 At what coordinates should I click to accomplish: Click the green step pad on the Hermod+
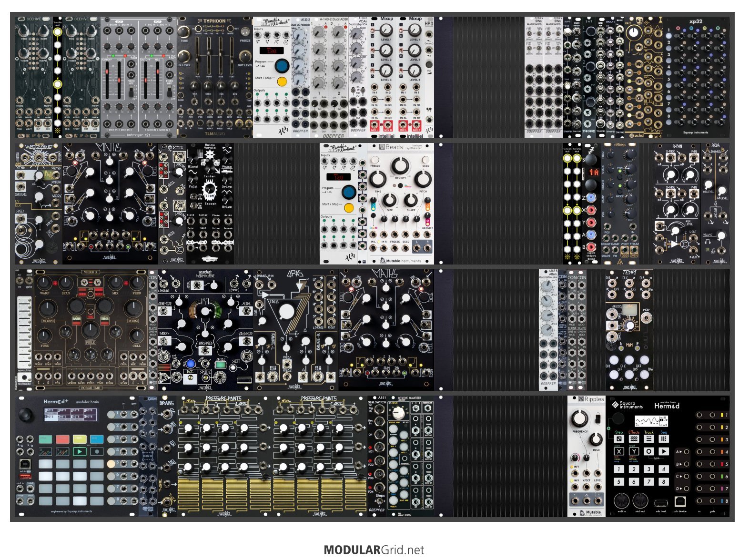click(x=45, y=439)
